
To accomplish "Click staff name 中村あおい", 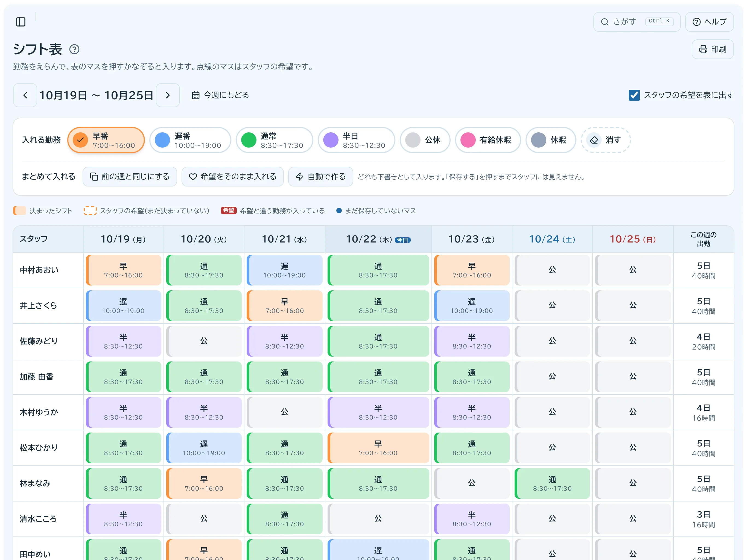I will click(x=39, y=270).
